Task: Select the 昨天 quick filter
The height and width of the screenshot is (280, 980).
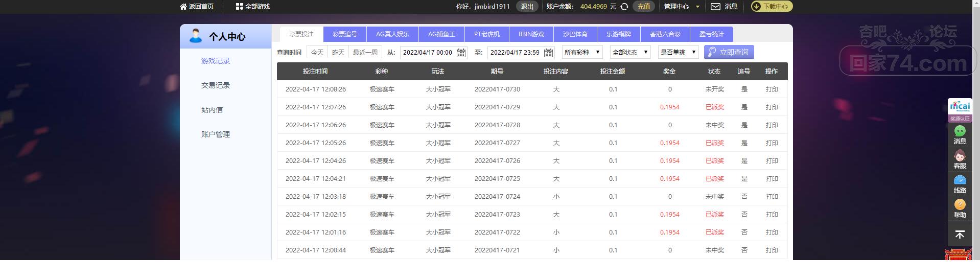Action: click(x=338, y=52)
